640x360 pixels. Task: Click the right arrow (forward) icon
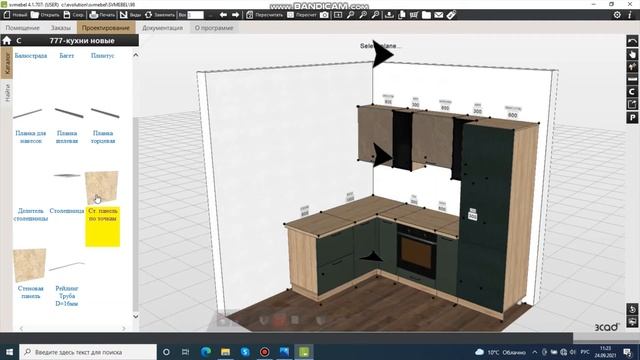[236, 15]
